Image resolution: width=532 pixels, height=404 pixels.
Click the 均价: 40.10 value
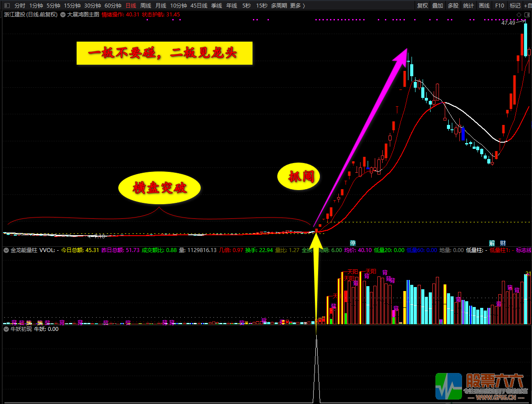point(358,250)
